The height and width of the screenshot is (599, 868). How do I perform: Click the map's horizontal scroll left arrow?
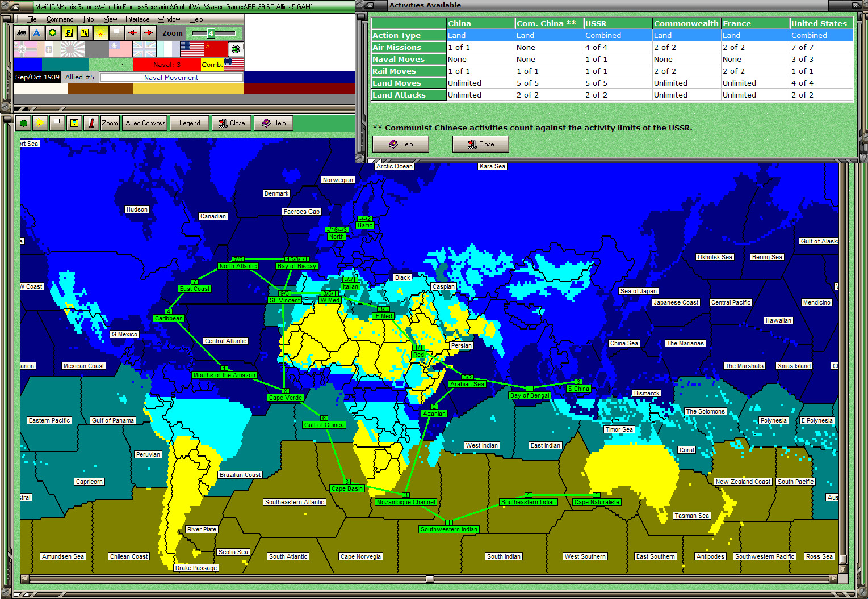[x=24, y=579]
